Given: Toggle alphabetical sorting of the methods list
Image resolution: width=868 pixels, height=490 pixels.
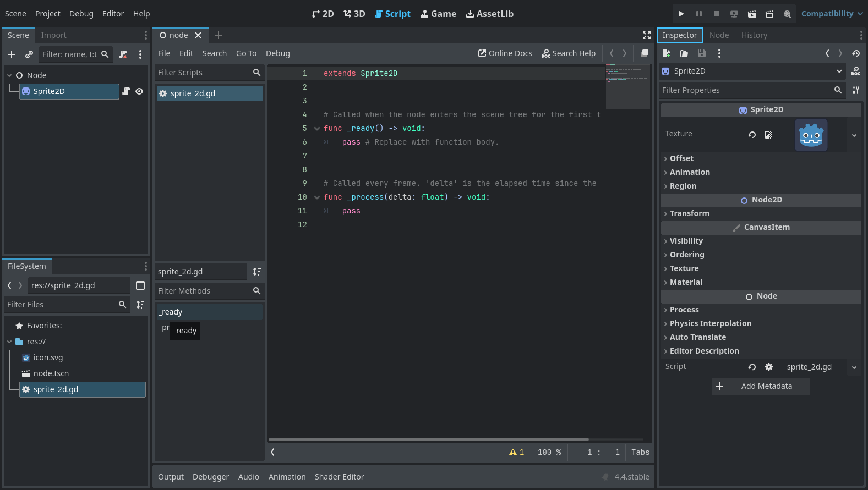Looking at the screenshot, I should tap(256, 272).
